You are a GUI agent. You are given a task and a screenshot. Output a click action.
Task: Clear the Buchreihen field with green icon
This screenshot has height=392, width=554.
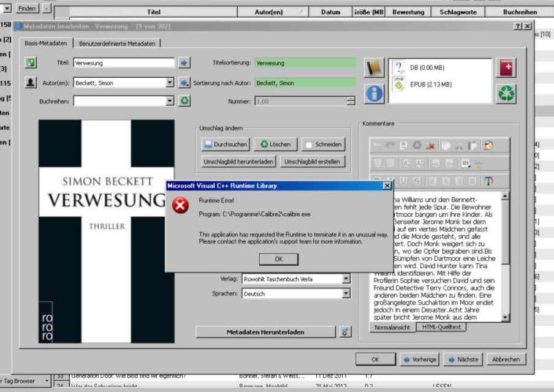pos(184,101)
